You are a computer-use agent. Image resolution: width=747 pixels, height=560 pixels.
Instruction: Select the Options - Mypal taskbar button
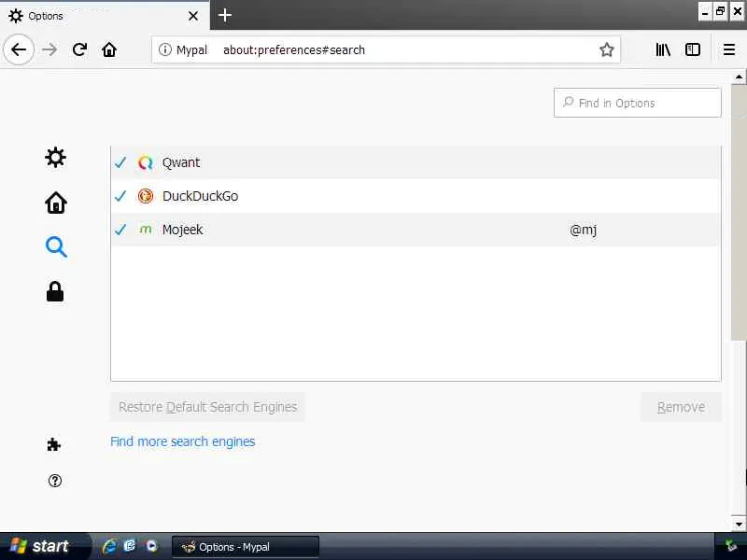(245, 547)
